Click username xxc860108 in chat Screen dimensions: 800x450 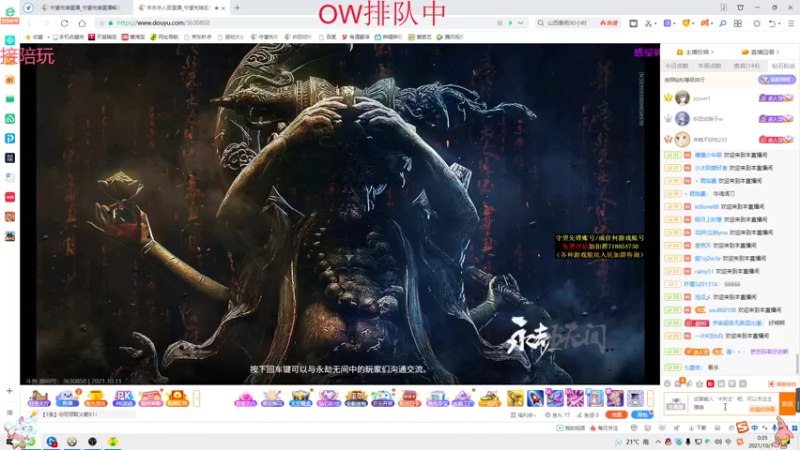[x=722, y=310]
